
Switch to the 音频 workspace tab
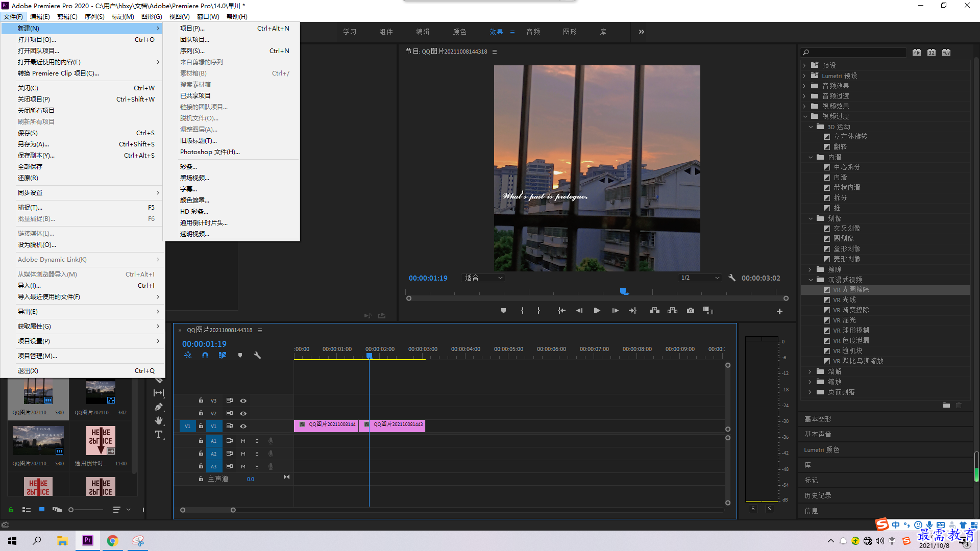(533, 32)
